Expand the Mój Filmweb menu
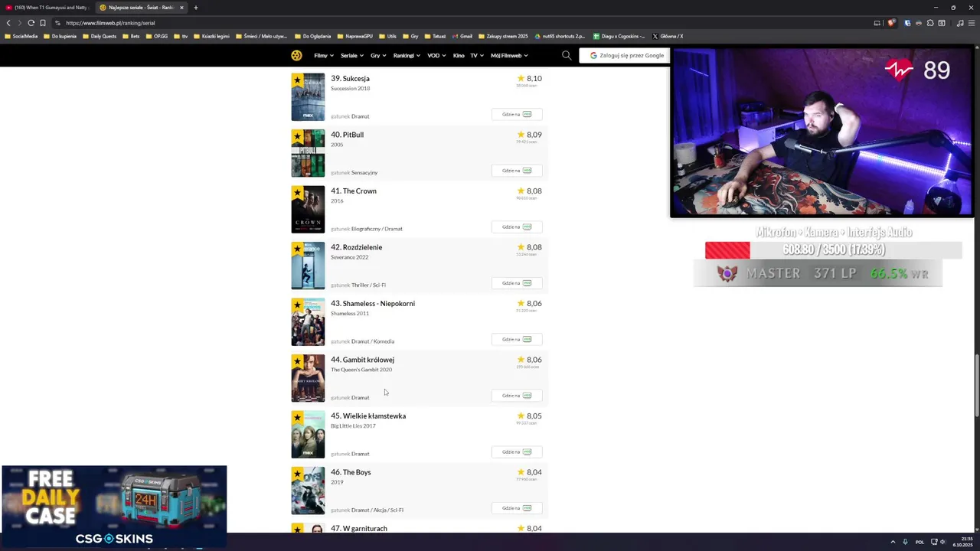Image resolution: width=980 pixels, height=551 pixels. click(509, 55)
